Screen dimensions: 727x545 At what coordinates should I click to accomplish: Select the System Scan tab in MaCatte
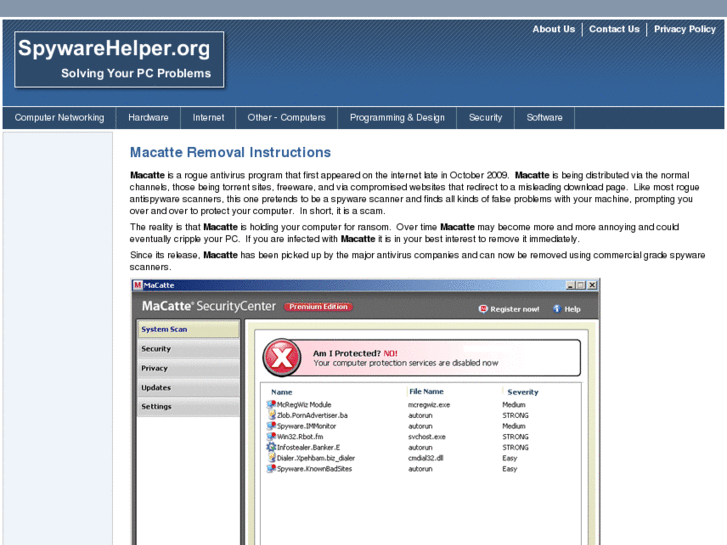coord(188,329)
